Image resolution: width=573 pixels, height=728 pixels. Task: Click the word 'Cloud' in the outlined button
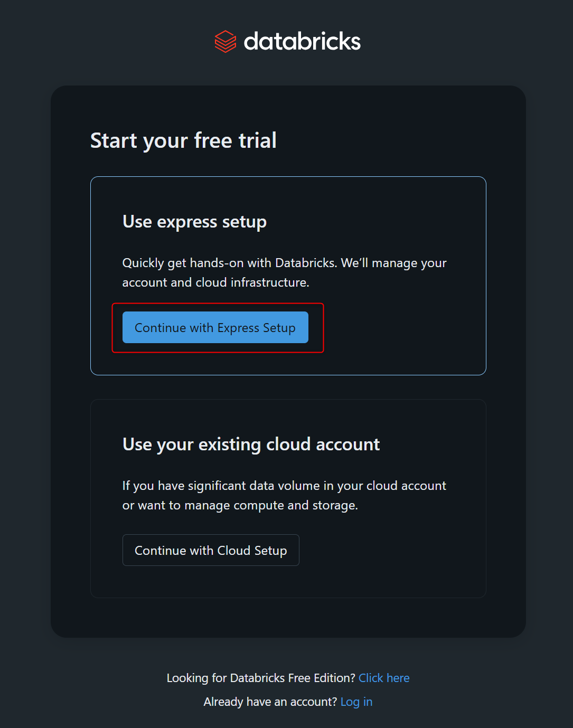[234, 551]
